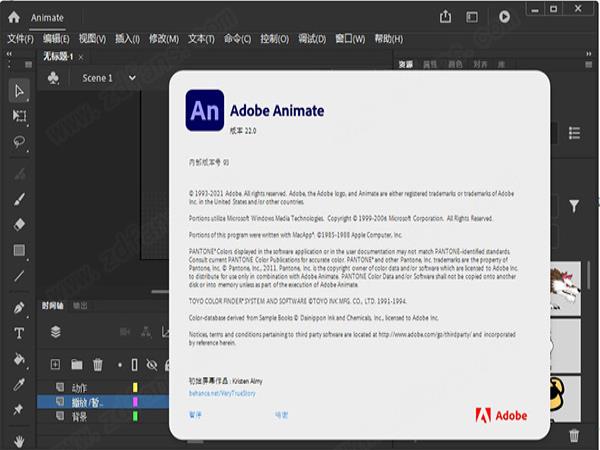Click the magenta swatch of 播放/暂 layer
This screenshot has width=600, height=450.
(135, 402)
